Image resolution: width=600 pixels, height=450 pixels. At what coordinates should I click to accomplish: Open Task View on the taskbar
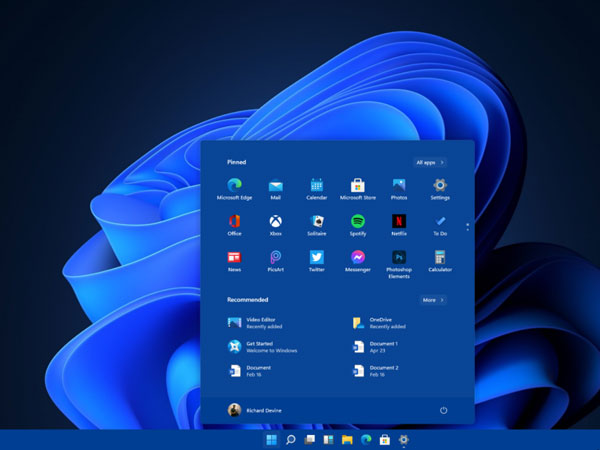pos(309,440)
